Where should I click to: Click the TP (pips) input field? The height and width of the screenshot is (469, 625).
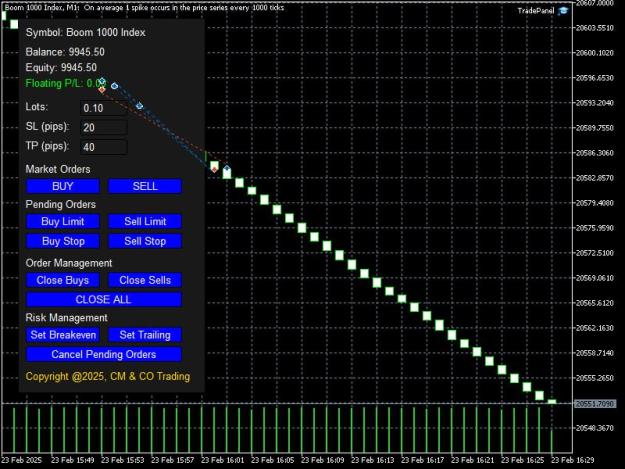coord(104,147)
